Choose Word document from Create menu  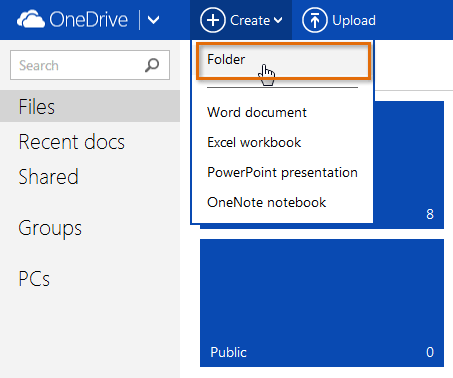[x=257, y=112]
